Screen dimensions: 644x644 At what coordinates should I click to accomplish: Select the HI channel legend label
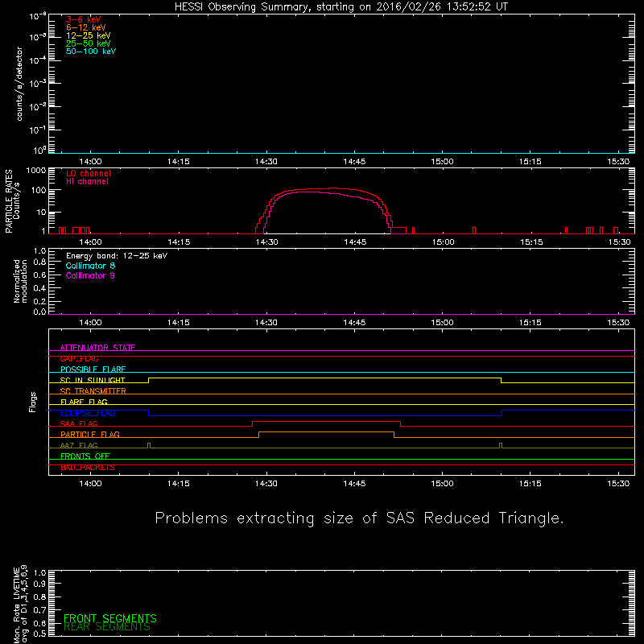point(87,182)
